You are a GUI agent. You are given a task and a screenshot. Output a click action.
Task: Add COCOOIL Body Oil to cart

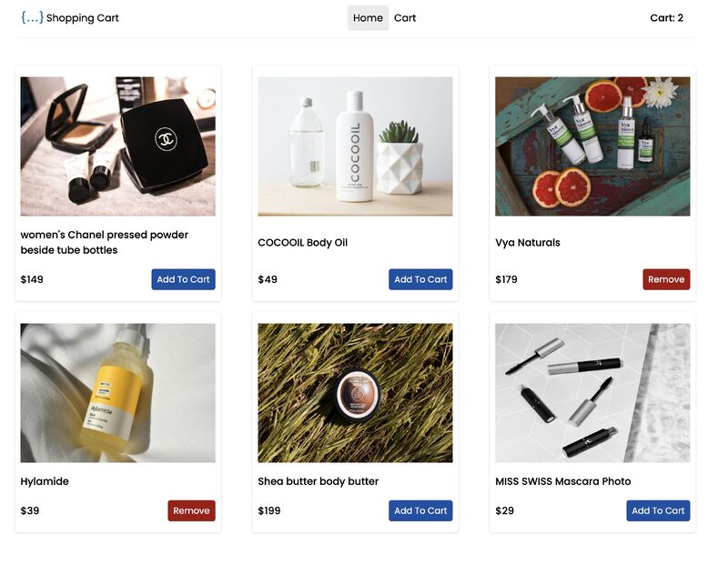(x=420, y=279)
